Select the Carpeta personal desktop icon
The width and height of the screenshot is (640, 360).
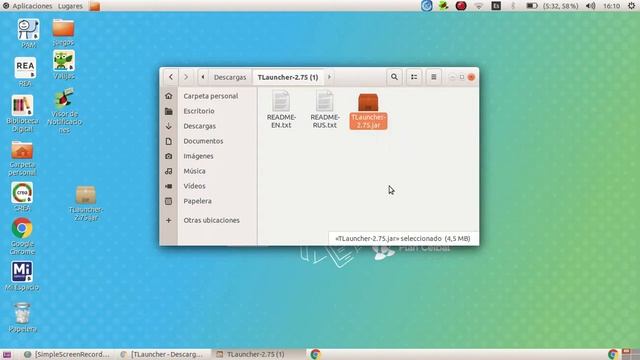(x=22, y=158)
